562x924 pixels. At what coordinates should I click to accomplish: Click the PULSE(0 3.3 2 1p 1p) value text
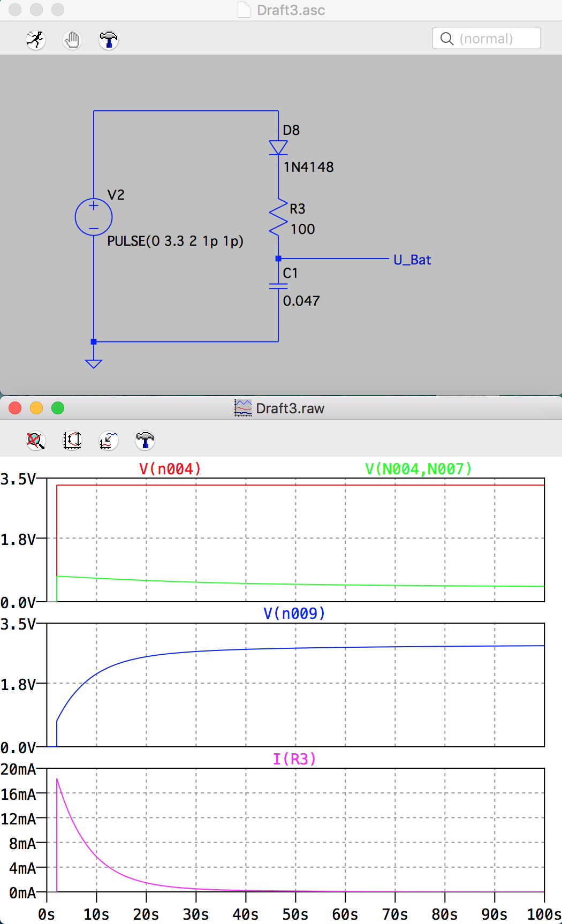click(x=175, y=241)
